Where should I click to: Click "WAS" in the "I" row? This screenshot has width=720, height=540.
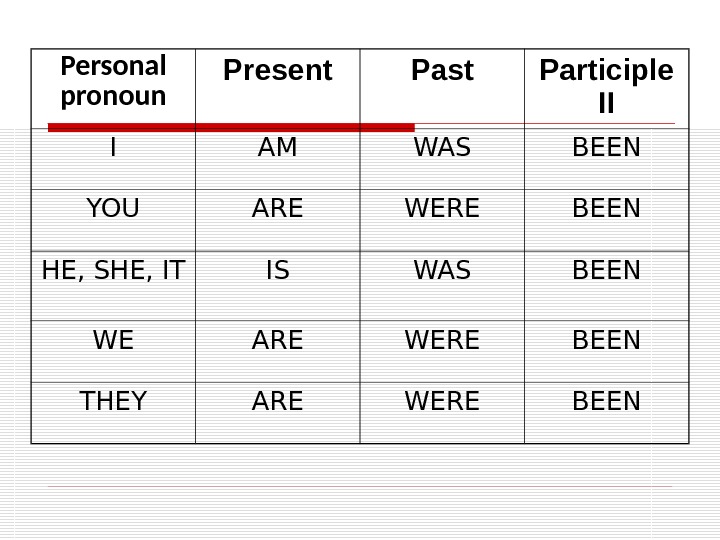tap(442, 149)
